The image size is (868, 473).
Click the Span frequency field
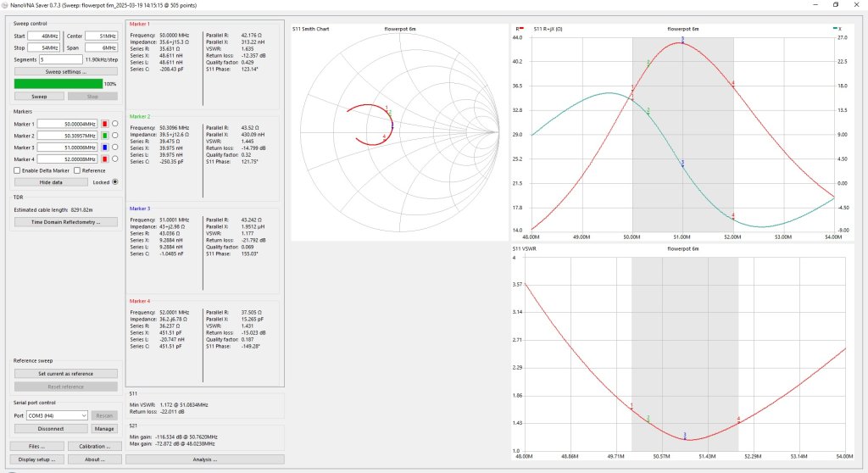[x=102, y=47]
